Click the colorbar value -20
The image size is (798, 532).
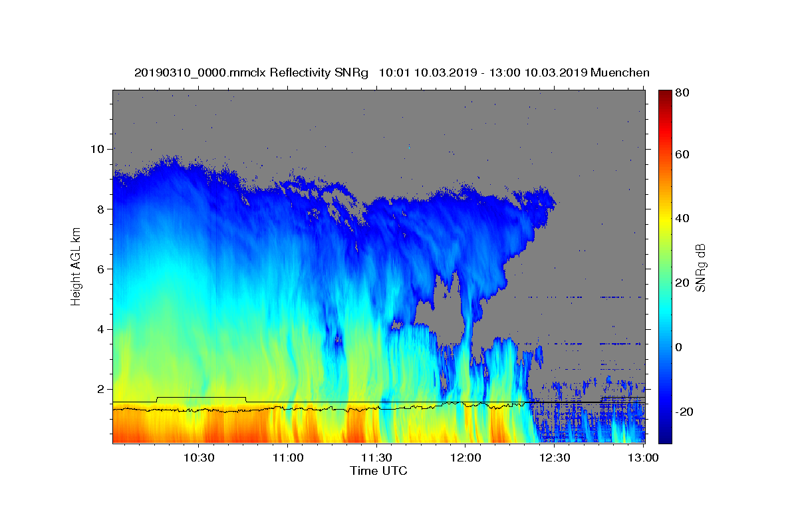tap(684, 412)
